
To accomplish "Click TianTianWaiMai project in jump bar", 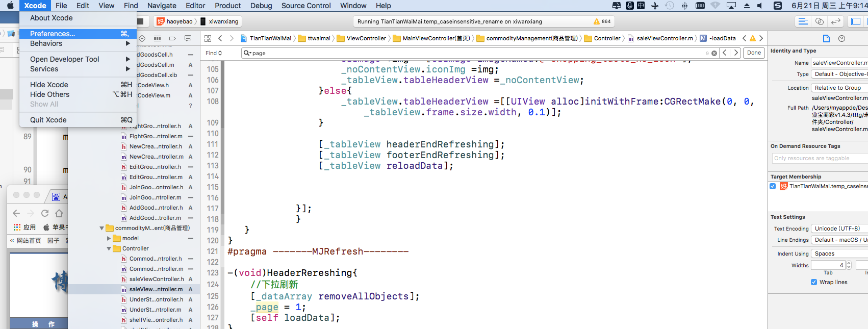I will click(266, 38).
